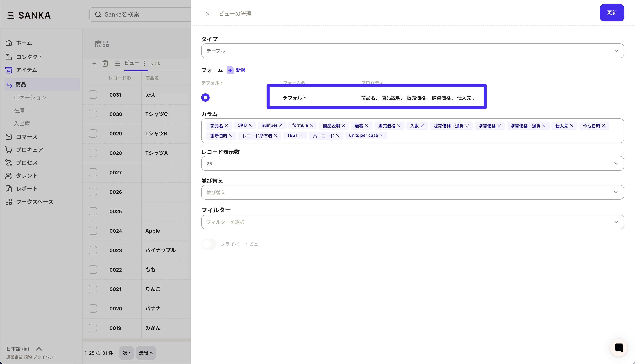Click the 更新 button
This screenshot has width=635, height=364.
[612, 13]
